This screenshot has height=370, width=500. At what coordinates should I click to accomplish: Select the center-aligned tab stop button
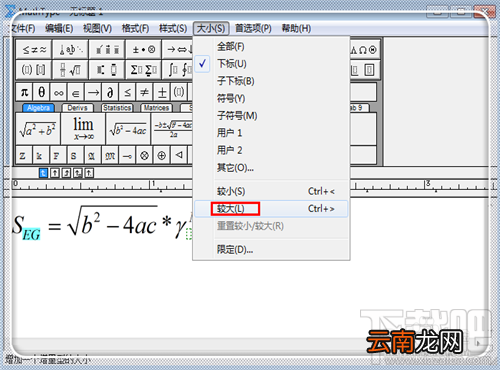55,173
